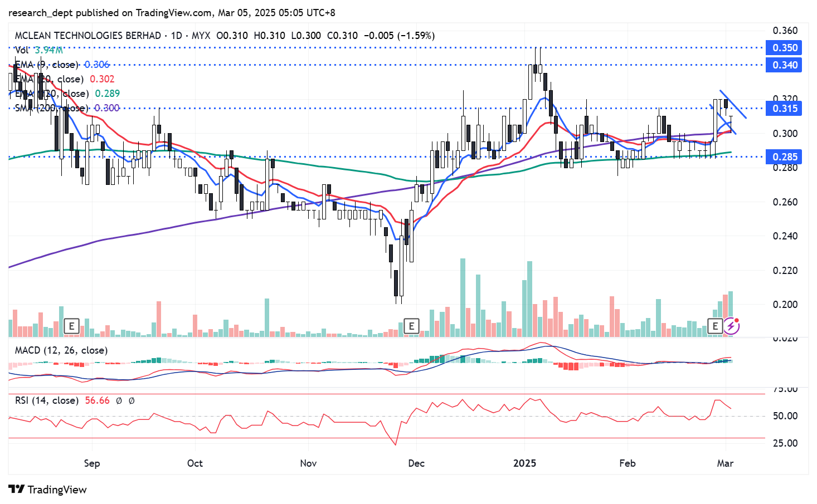Click the 'Oct' time axis label
The width and height of the screenshot is (817, 504).
(x=195, y=463)
